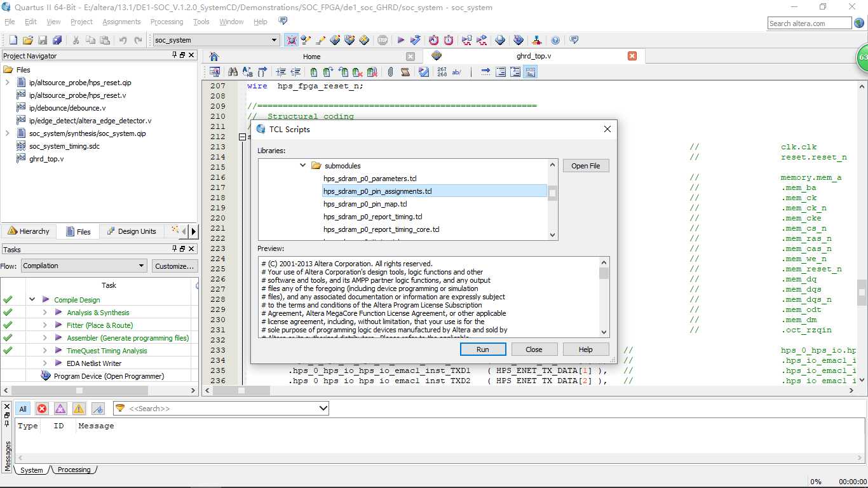The width and height of the screenshot is (868, 488).
Task: Click the Save All icon
Action: click(x=57, y=40)
